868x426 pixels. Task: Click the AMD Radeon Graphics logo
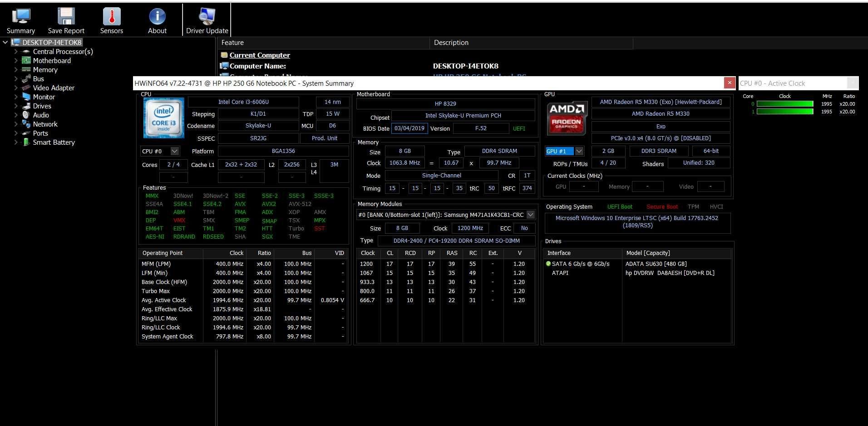[567, 118]
